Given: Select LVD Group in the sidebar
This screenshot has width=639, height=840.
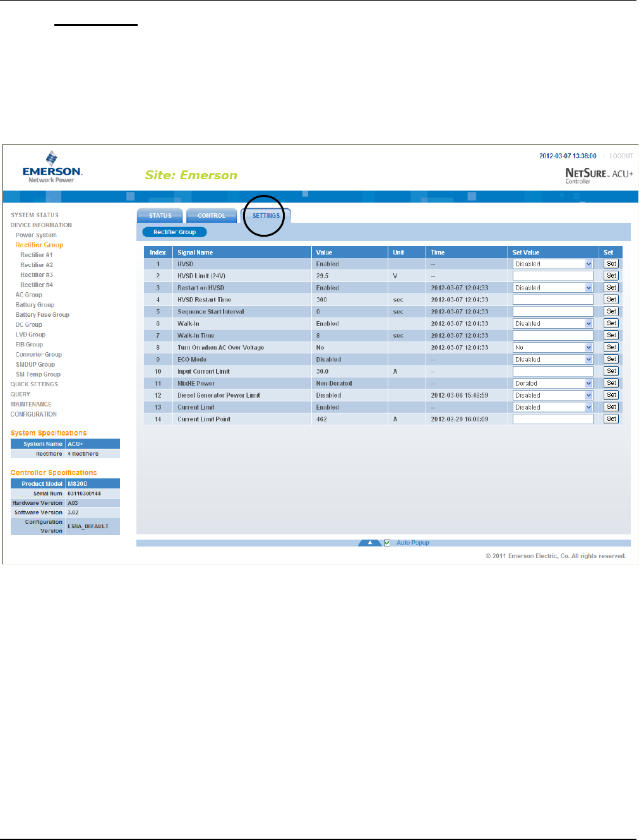Looking at the screenshot, I should coord(30,335).
